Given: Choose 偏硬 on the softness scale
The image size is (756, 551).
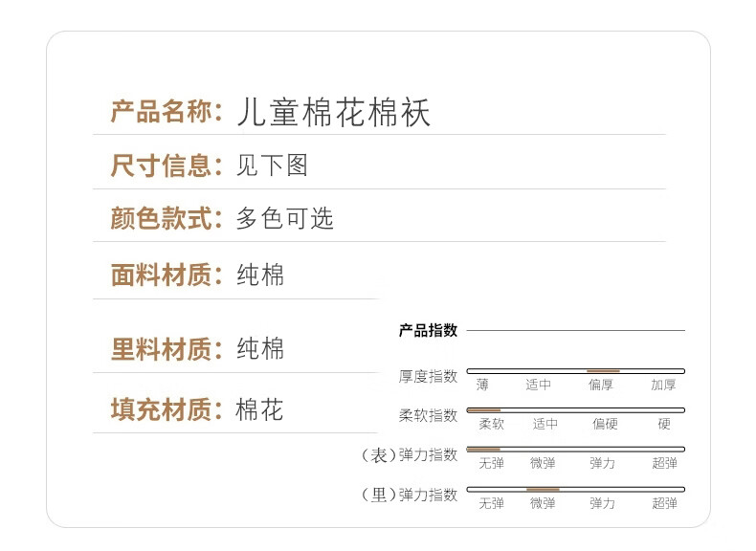Looking at the screenshot, I should pos(604,424).
